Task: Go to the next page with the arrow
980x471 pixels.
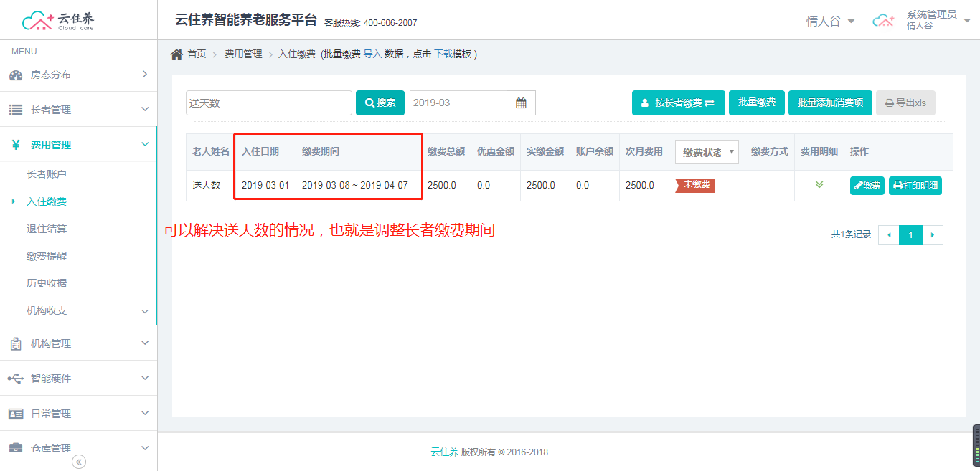Action: (x=933, y=235)
